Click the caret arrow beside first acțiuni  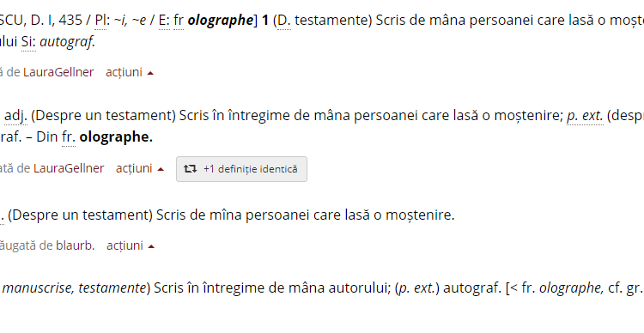(x=150, y=73)
